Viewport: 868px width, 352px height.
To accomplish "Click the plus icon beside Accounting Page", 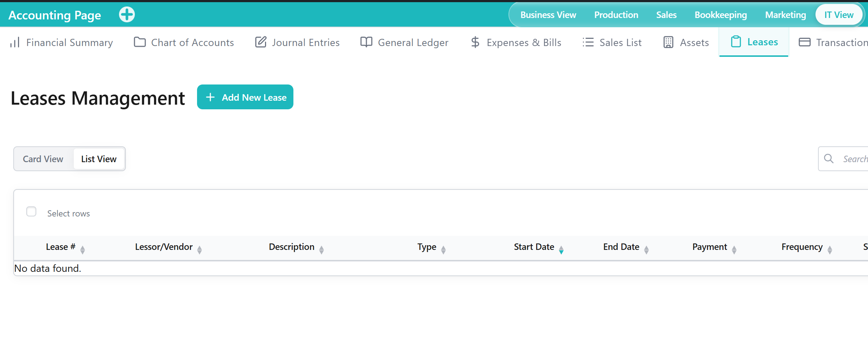I will (x=127, y=15).
